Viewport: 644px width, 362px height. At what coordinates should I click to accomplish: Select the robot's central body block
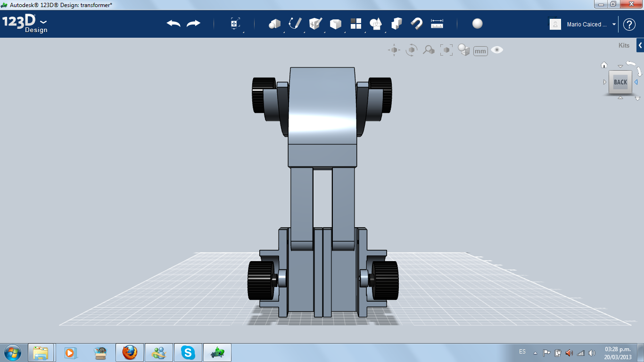click(322, 117)
